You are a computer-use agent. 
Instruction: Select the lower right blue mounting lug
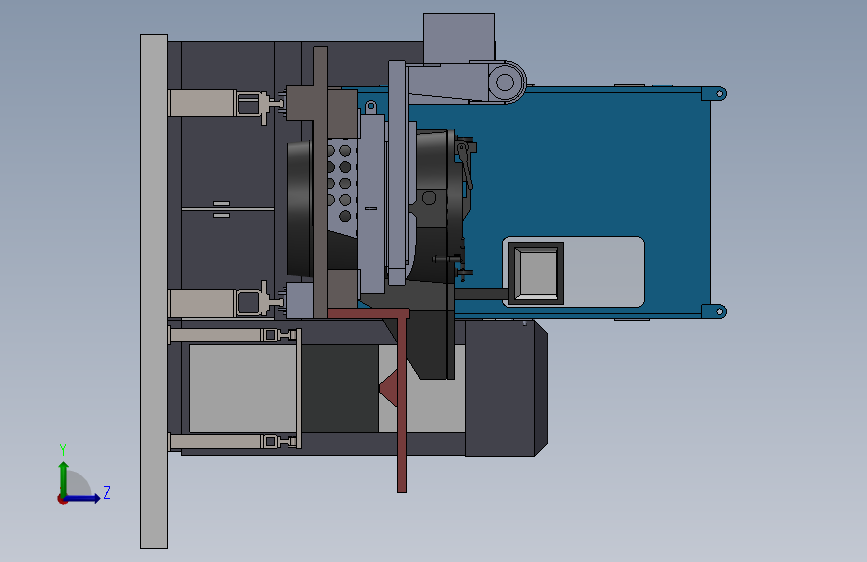pos(714,311)
